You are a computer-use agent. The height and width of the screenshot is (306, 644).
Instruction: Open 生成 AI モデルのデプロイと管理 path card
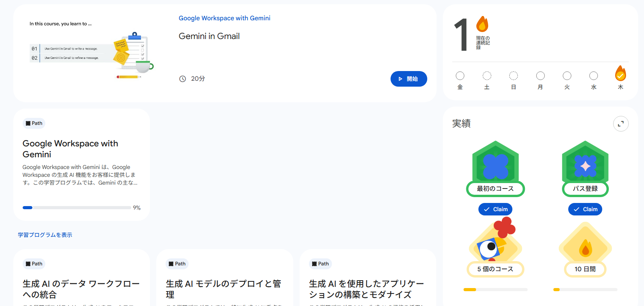[x=225, y=278]
